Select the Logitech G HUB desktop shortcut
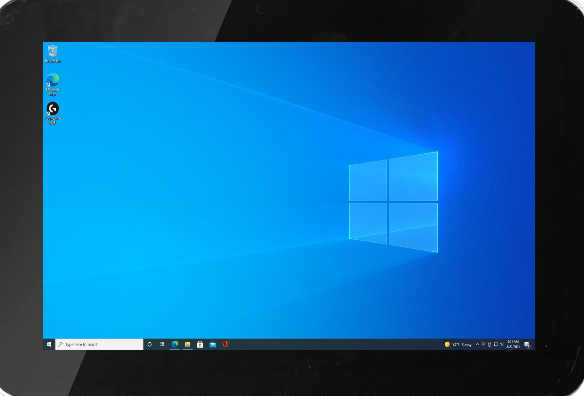 pyautogui.click(x=53, y=113)
